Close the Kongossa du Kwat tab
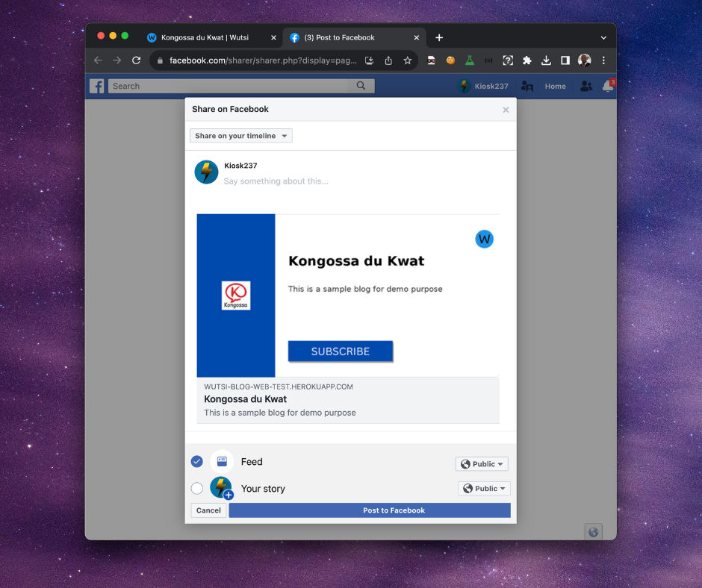This screenshot has height=588, width=702. click(x=273, y=37)
